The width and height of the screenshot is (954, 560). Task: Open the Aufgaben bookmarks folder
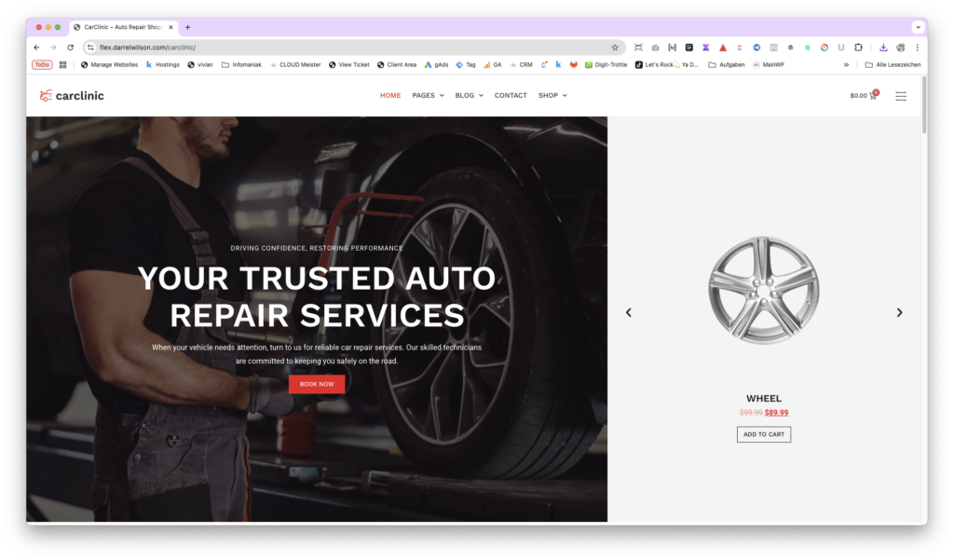[727, 64]
